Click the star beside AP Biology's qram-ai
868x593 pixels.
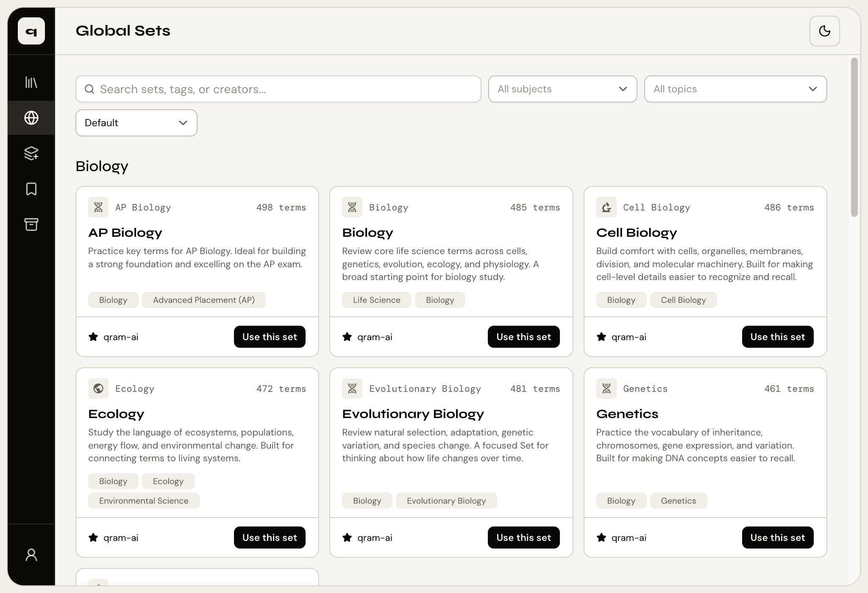click(93, 337)
